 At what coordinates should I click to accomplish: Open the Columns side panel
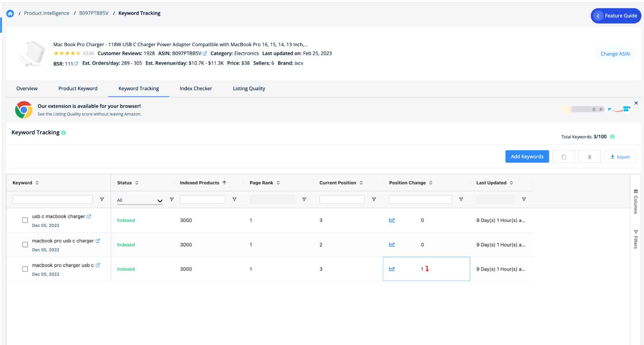click(636, 202)
